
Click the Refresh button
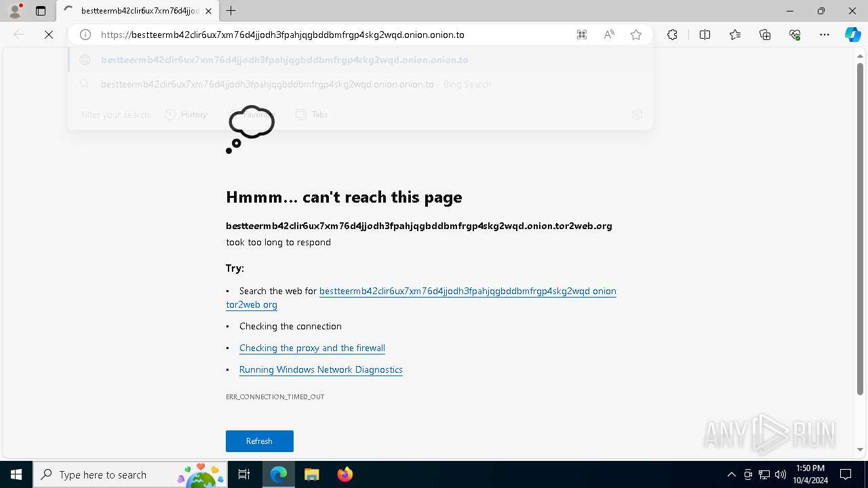point(260,441)
